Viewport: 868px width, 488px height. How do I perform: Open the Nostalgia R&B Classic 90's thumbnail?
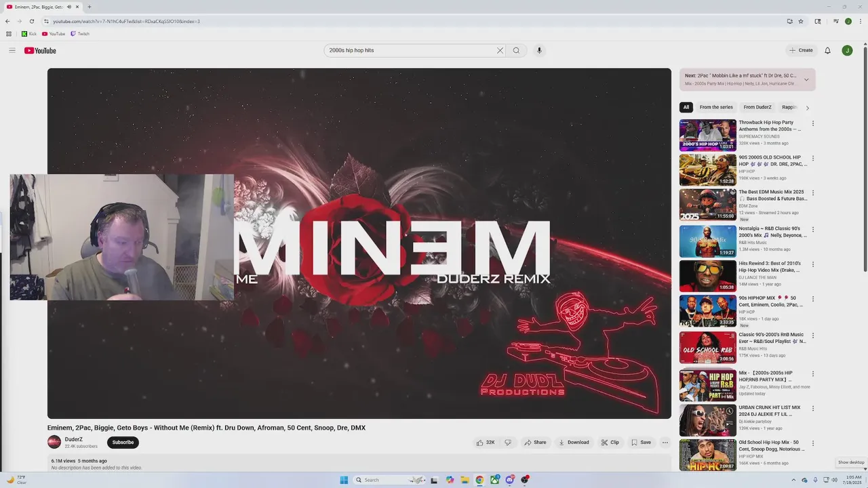(x=708, y=241)
